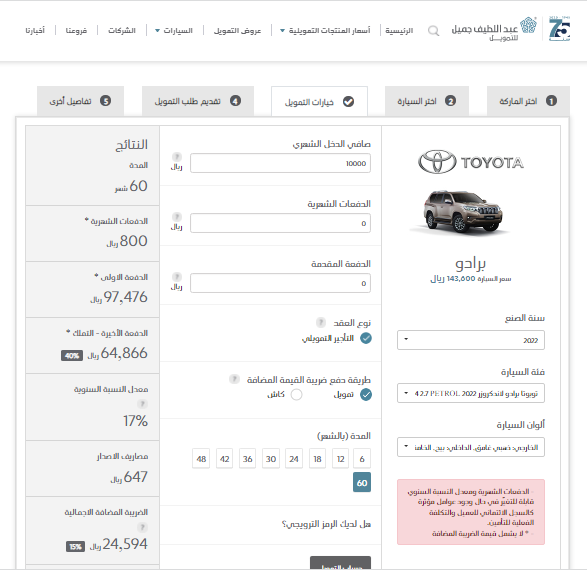The height and width of the screenshot is (572, 587).
Task: Click the Prado car thumbnail image
Action: pos(463,212)
